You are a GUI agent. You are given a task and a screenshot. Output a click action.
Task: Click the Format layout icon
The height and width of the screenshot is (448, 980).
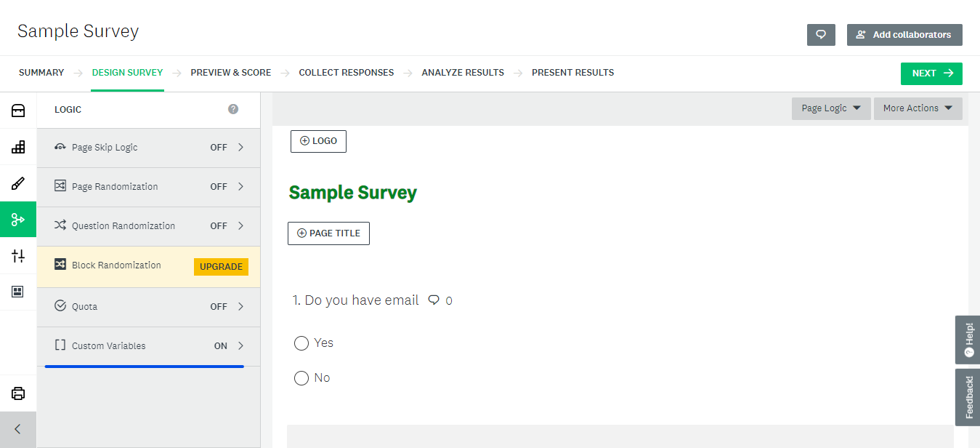(x=18, y=292)
